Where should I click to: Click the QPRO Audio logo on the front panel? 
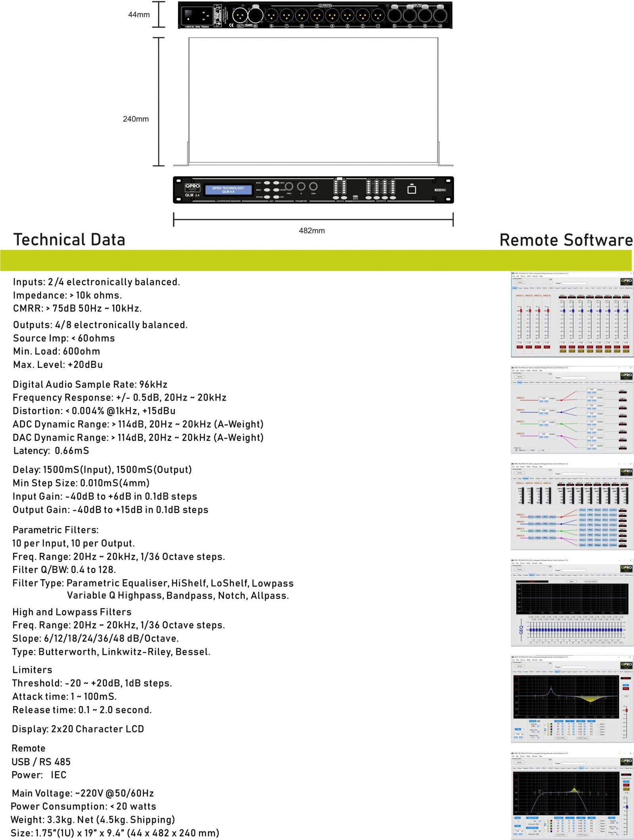(193, 187)
